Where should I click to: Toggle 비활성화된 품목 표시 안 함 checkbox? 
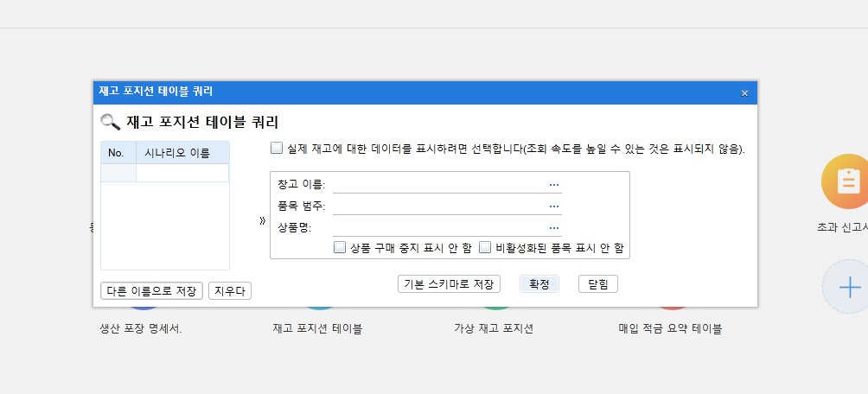485,247
